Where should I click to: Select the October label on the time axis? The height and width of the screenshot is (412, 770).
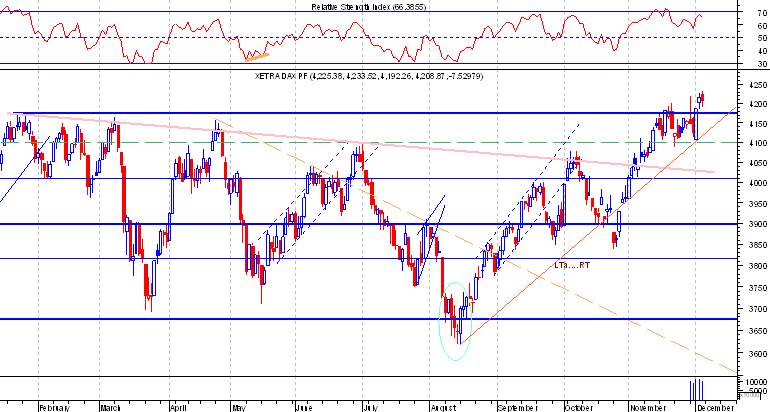(579, 408)
